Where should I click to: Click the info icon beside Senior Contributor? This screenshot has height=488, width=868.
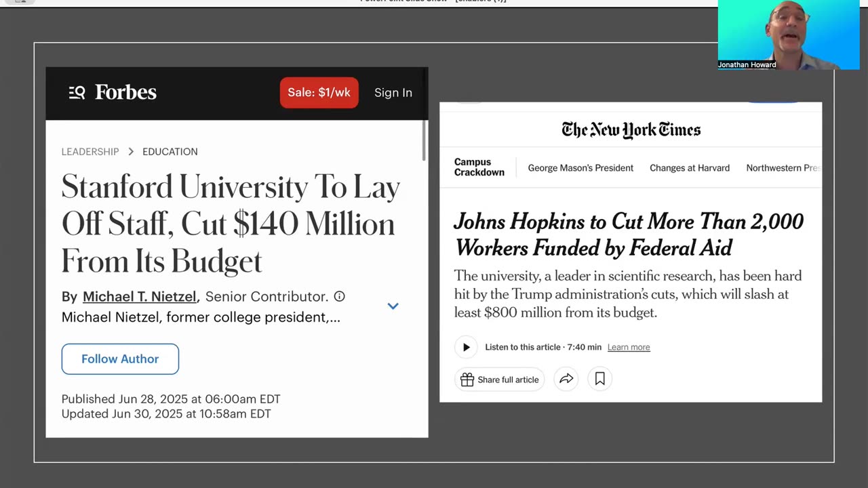[x=340, y=296]
